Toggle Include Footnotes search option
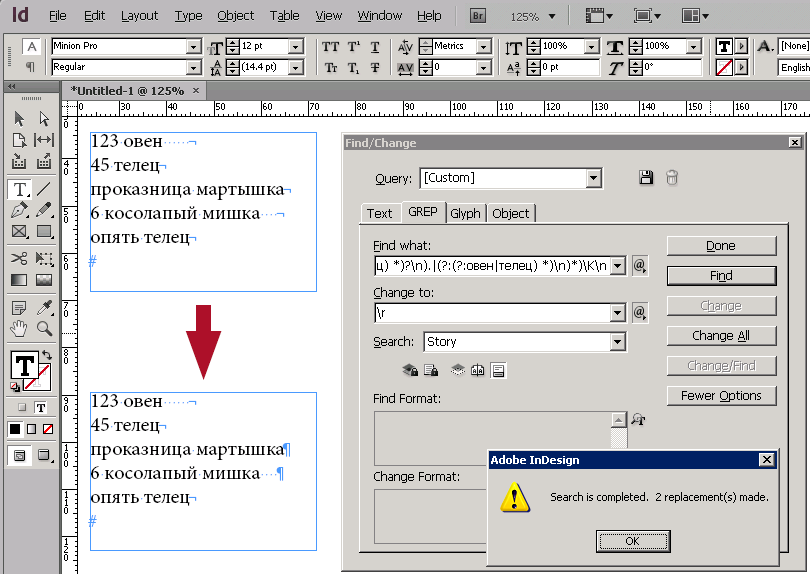 (x=498, y=370)
